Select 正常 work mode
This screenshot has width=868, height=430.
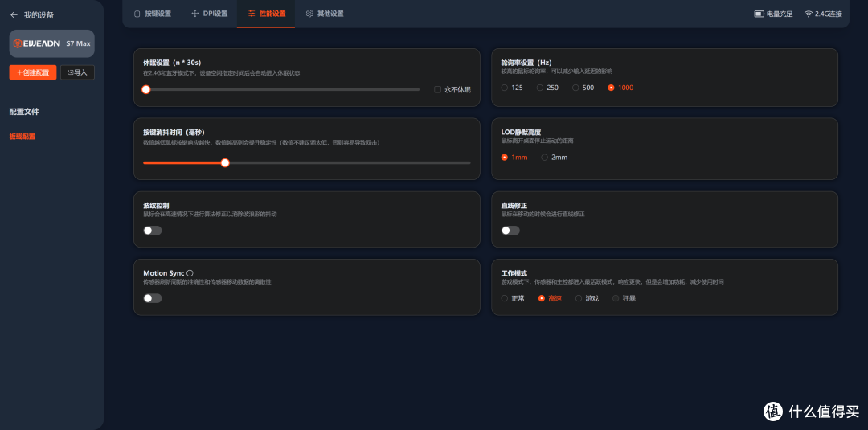(x=504, y=298)
